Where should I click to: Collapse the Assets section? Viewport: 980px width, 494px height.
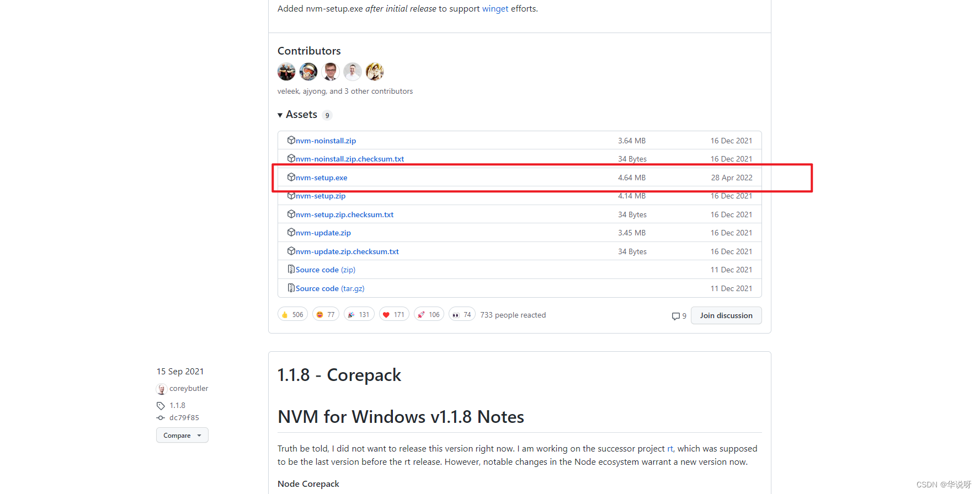pos(297,115)
